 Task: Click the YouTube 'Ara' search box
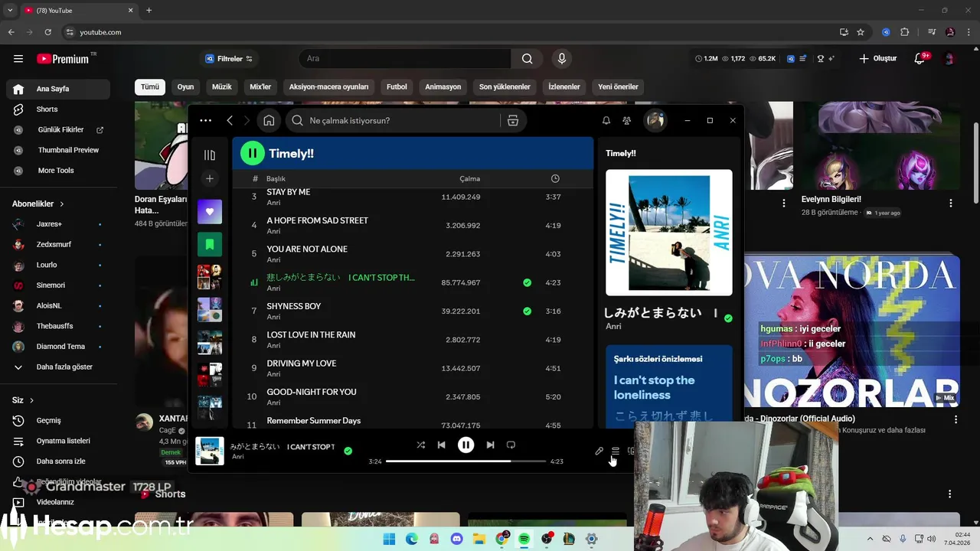(405, 58)
